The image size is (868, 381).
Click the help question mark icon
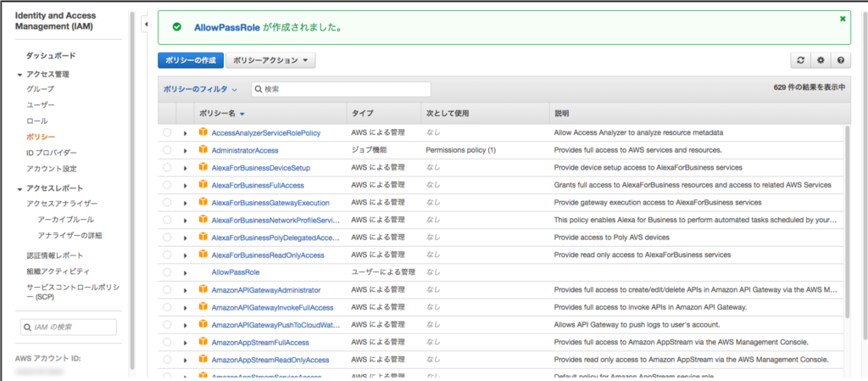coord(840,60)
